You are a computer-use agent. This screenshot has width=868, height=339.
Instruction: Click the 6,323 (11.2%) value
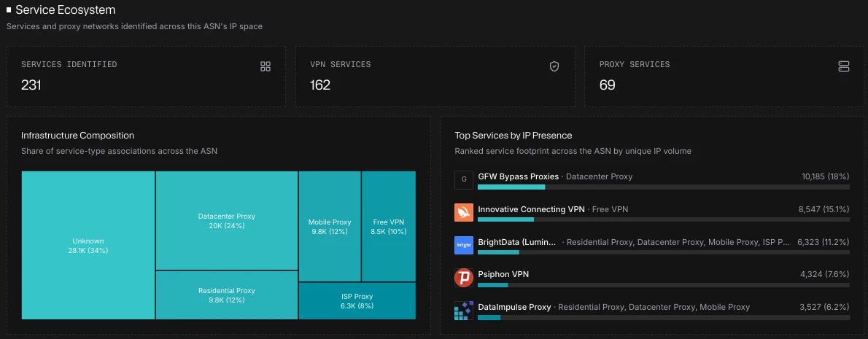point(824,241)
